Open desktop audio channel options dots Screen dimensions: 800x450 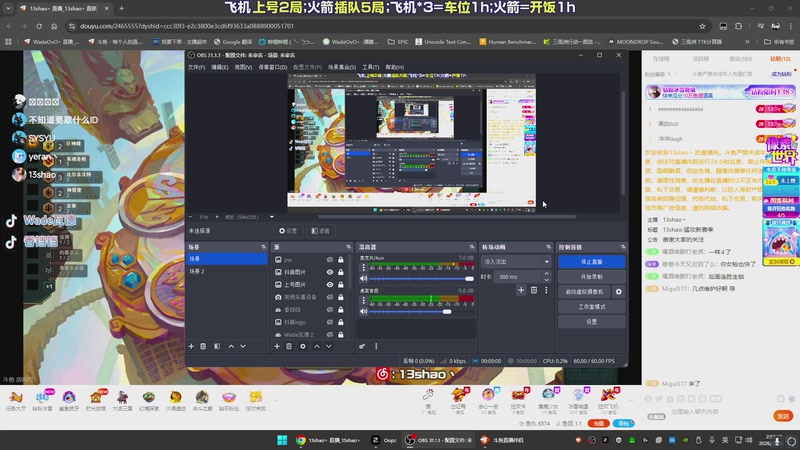click(364, 301)
